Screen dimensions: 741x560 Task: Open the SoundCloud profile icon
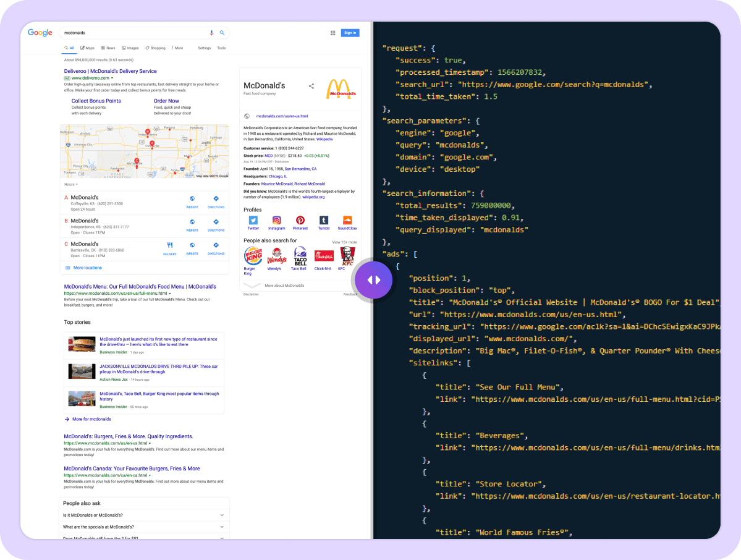[347, 220]
